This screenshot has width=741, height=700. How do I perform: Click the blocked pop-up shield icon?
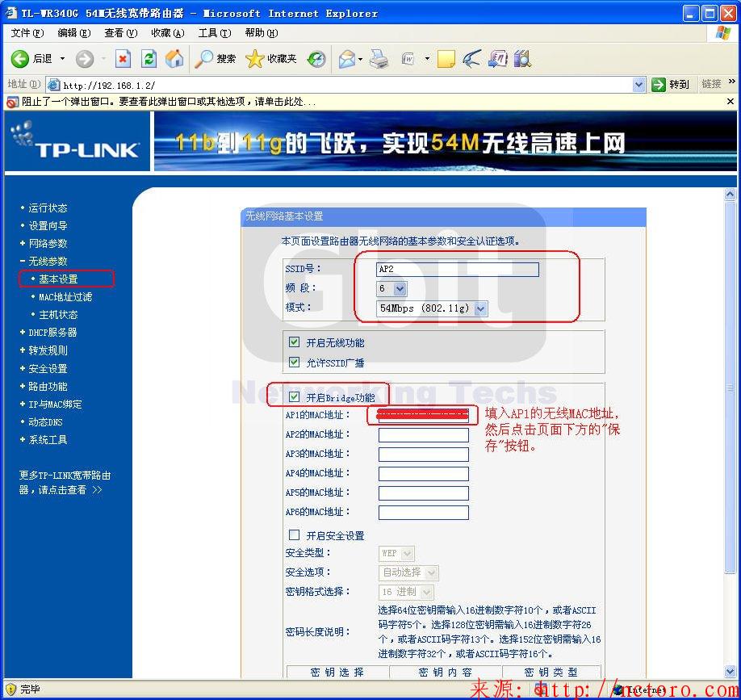coord(13,102)
